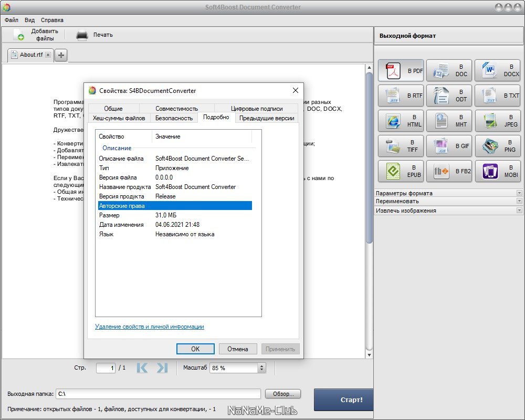Select the HTML output format icon
The width and height of the screenshot is (525, 420).
401,121
